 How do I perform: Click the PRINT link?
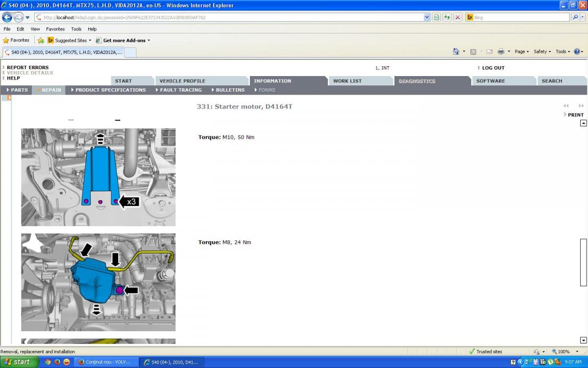[x=575, y=115]
